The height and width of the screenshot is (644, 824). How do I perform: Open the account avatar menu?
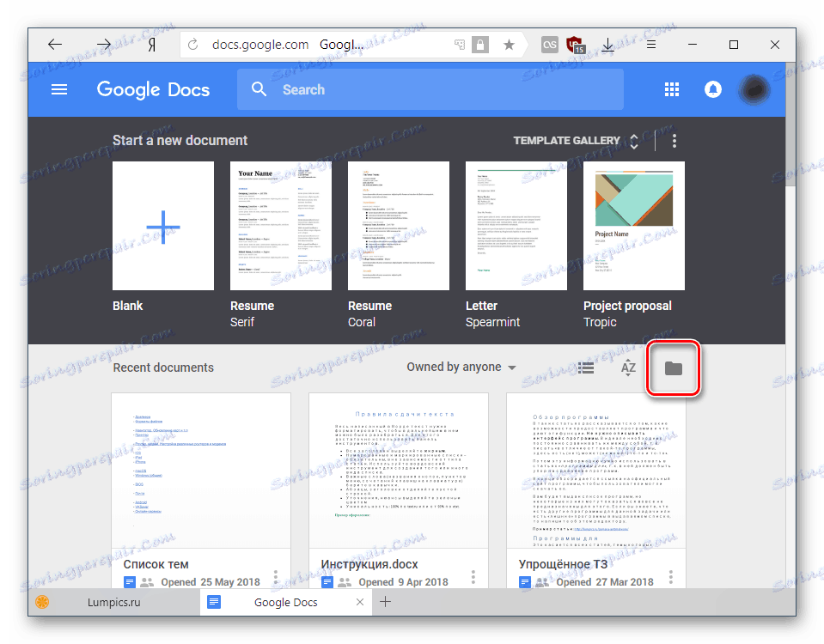(754, 90)
